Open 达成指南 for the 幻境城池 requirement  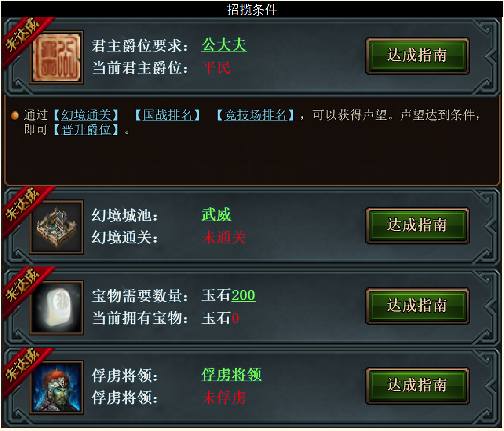[417, 225]
